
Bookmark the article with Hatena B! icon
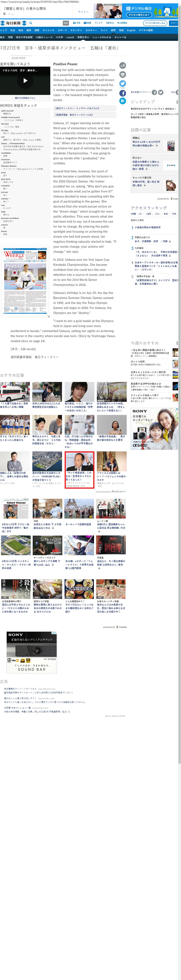(x=122, y=101)
